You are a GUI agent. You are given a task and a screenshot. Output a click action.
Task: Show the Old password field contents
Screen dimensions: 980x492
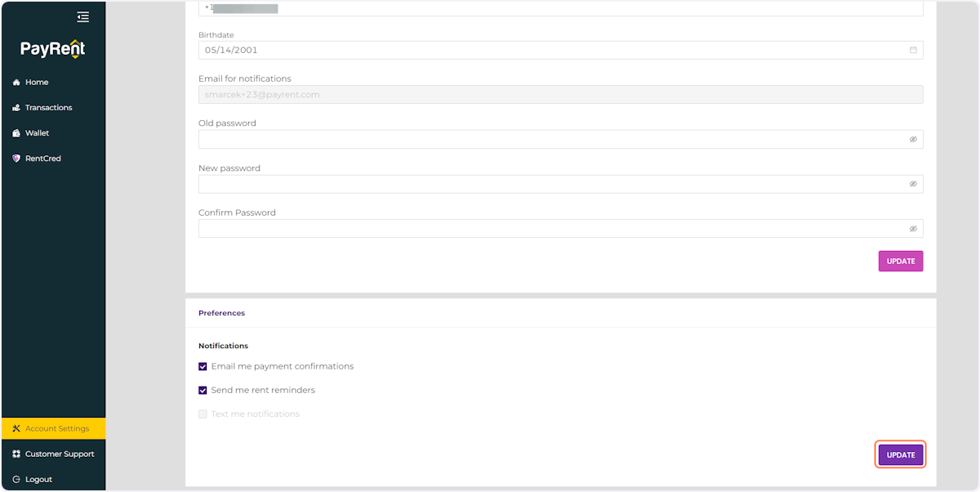[913, 139]
